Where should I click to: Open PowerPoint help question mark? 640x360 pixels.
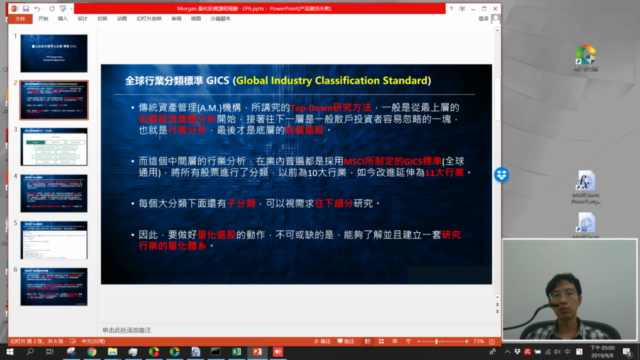[x=451, y=8]
